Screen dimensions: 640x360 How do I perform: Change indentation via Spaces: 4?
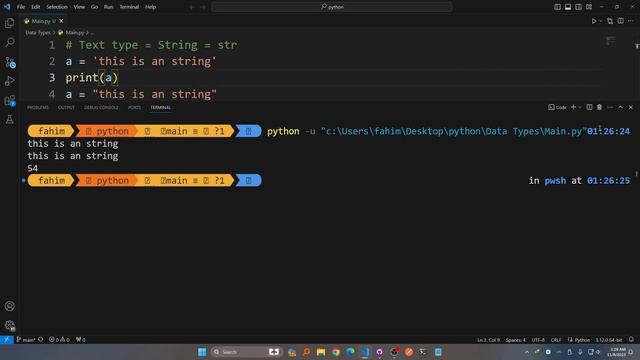[x=516, y=340]
